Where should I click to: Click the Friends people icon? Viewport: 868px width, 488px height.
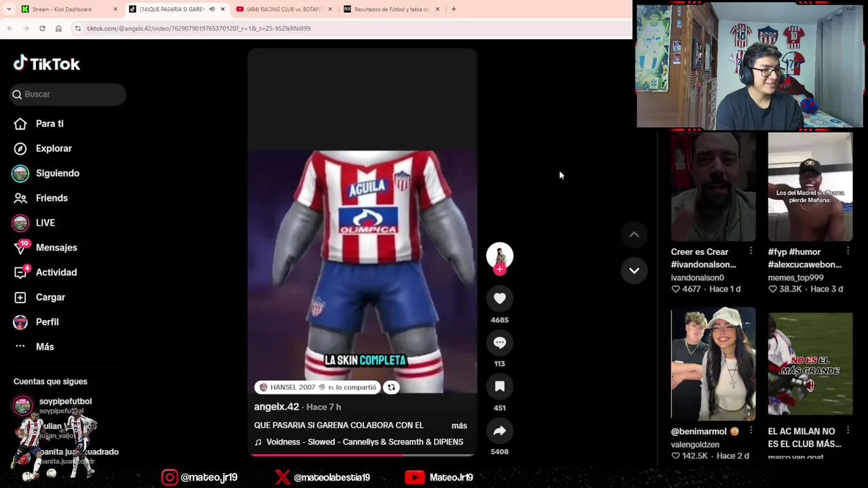[20, 198]
